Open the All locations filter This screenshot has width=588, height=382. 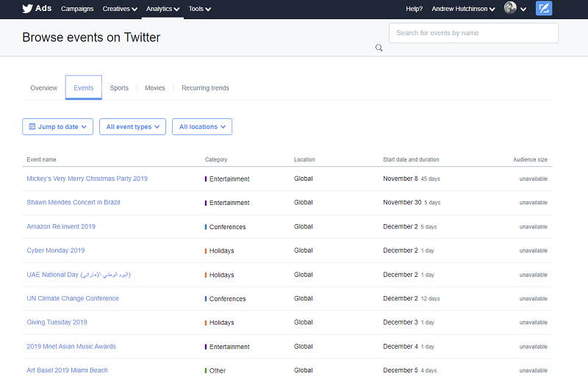click(202, 126)
